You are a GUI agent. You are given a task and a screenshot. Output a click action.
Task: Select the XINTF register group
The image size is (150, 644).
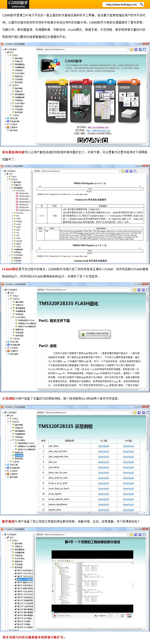[19, 244]
